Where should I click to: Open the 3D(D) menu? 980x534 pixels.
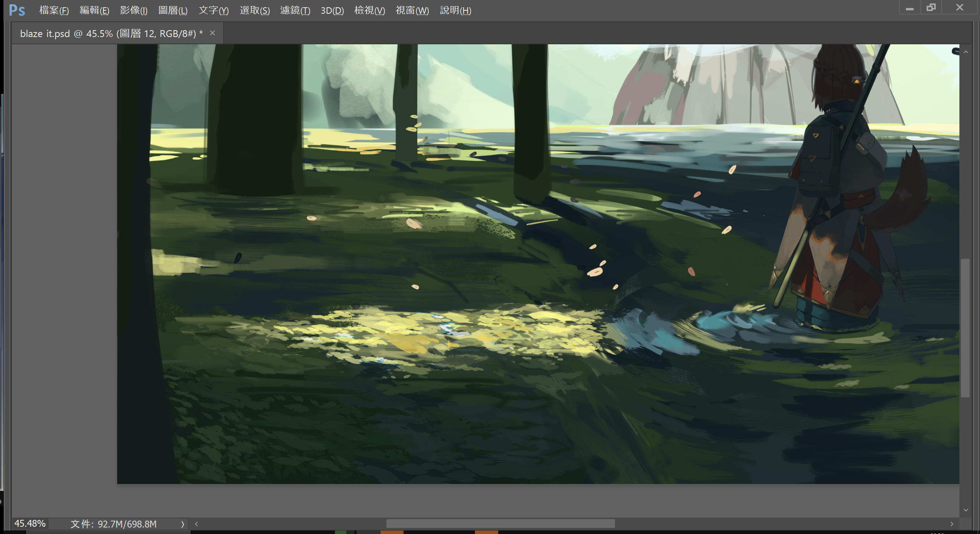(x=332, y=10)
